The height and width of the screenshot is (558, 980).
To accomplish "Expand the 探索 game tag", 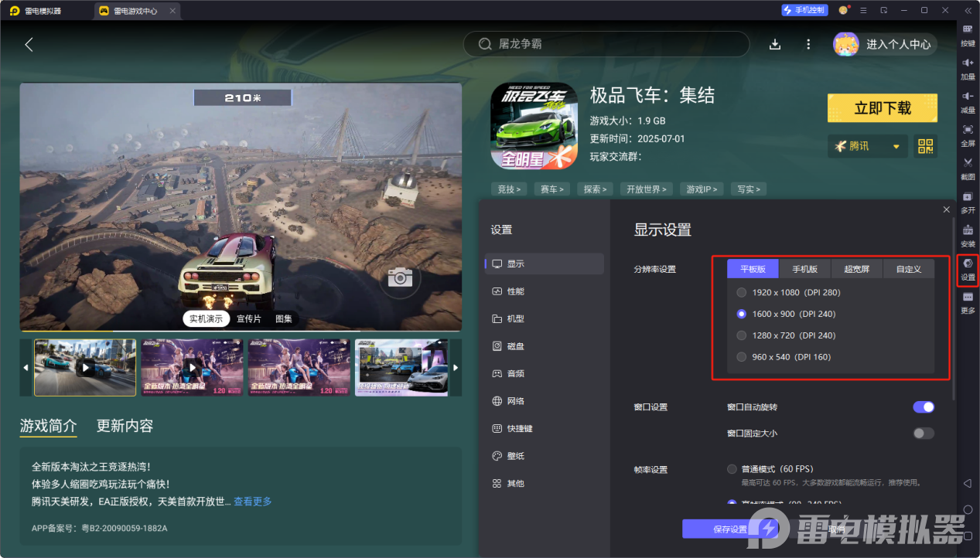I will [x=594, y=189].
